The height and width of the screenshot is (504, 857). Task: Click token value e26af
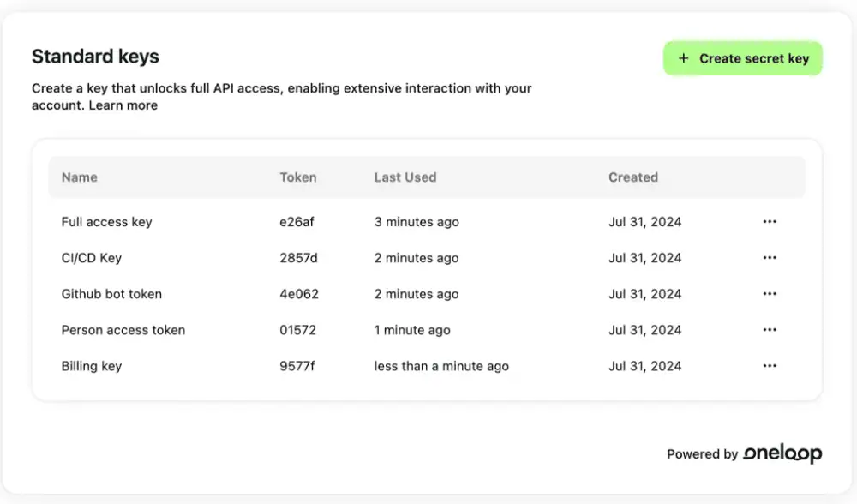coord(297,222)
